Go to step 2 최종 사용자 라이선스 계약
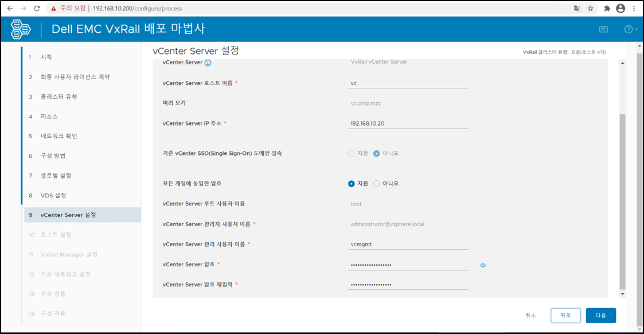Image resolution: width=644 pixels, height=334 pixels. pos(82,77)
